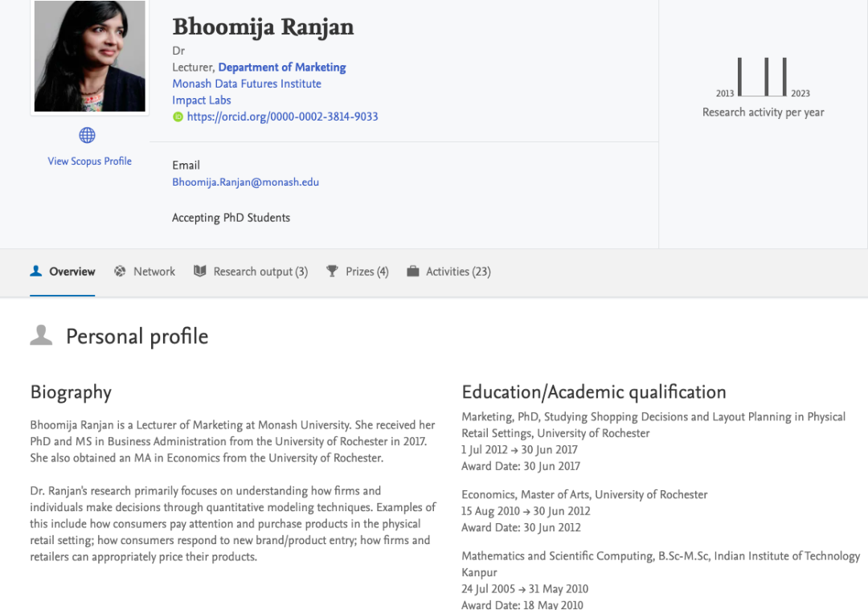Switch to the Network tab
The width and height of the screenshot is (868, 610).
[154, 272]
